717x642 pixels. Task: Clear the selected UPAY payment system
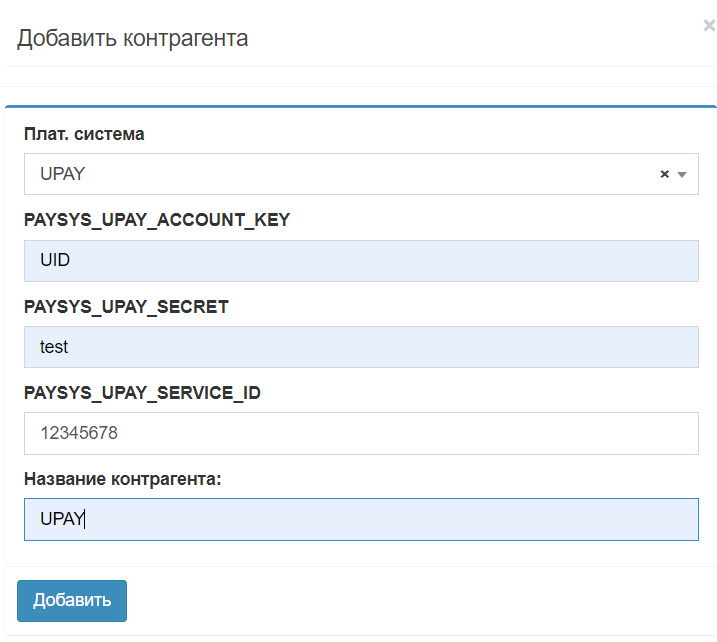664,174
